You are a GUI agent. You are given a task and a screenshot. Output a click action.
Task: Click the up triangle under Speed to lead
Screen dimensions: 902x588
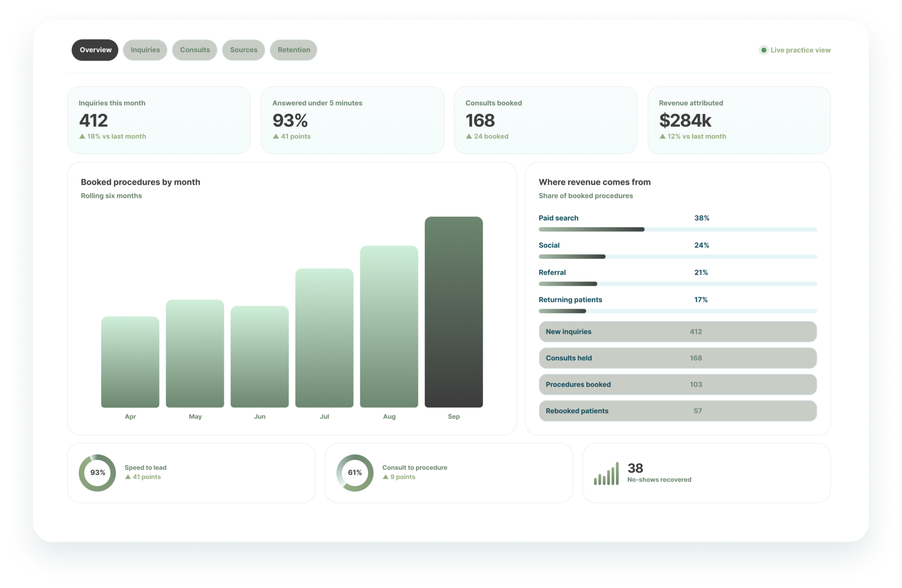coord(128,477)
